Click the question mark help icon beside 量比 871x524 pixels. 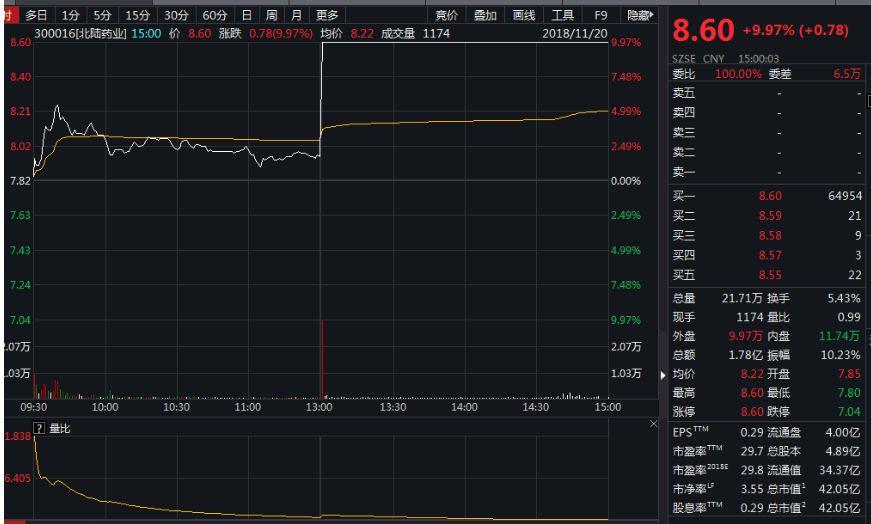tap(40, 428)
